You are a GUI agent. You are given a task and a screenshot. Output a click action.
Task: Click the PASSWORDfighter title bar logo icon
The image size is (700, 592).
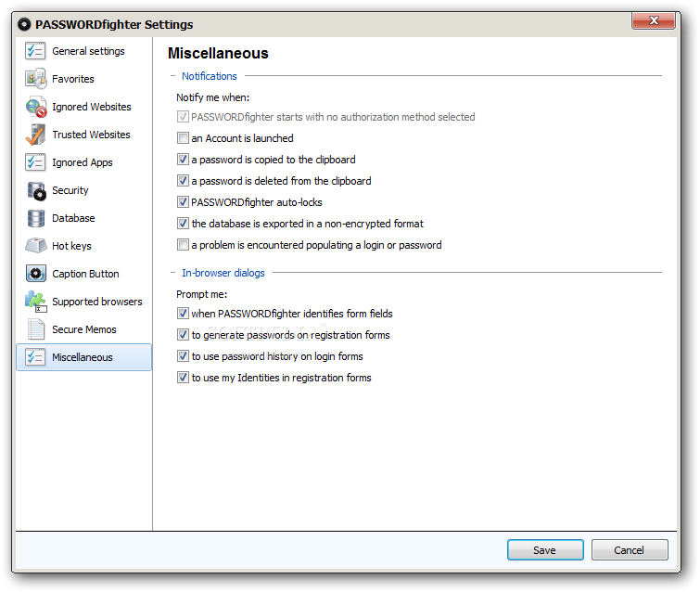24,24
